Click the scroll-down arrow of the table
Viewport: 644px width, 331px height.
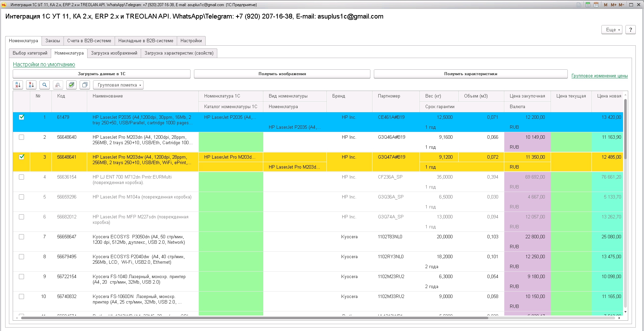[x=625, y=312]
